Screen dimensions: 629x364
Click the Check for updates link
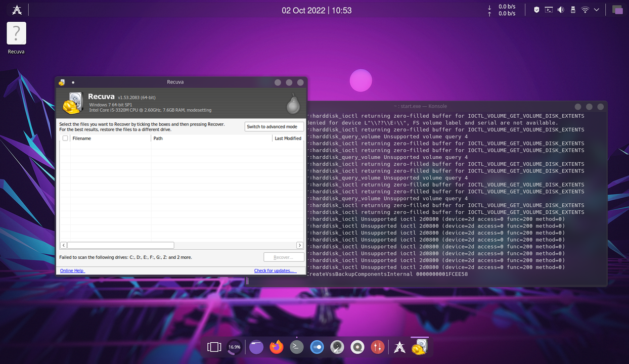pos(275,270)
